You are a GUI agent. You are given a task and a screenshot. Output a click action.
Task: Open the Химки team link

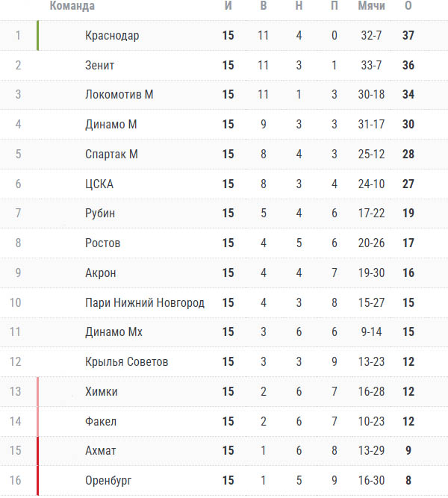pyautogui.click(x=102, y=392)
